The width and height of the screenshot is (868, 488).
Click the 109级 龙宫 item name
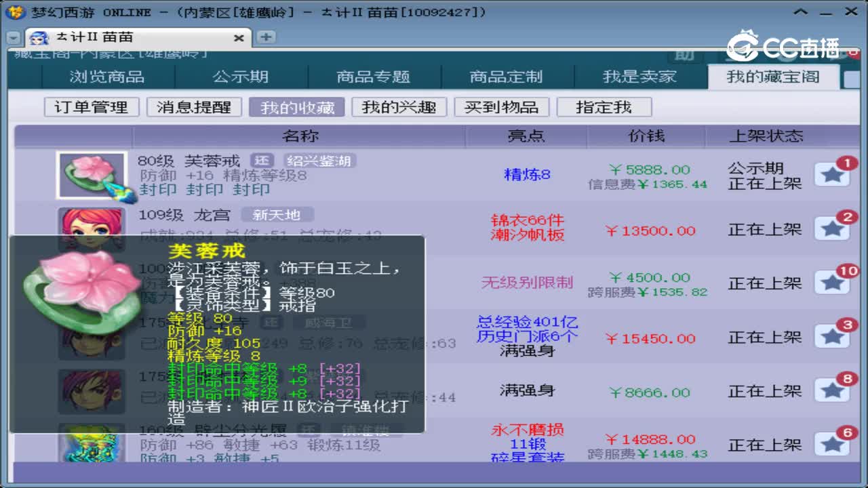pyautogui.click(x=184, y=215)
